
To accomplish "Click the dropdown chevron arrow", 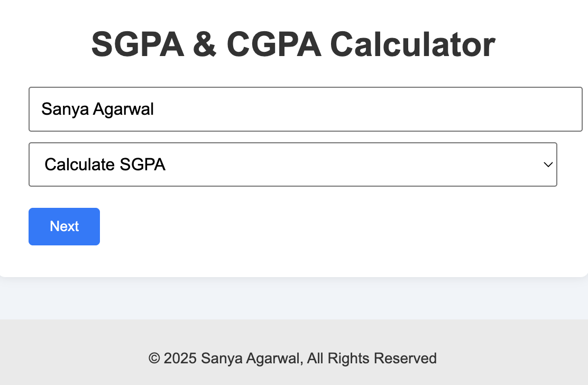I will [548, 164].
